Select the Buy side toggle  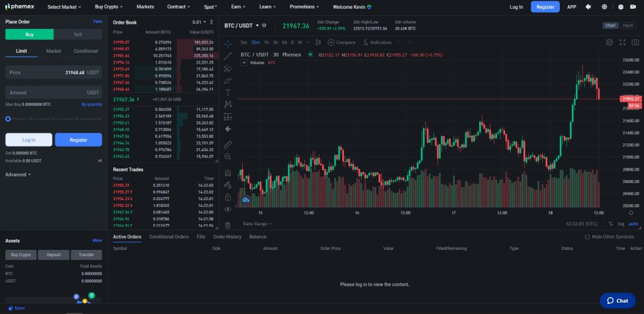coord(29,35)
